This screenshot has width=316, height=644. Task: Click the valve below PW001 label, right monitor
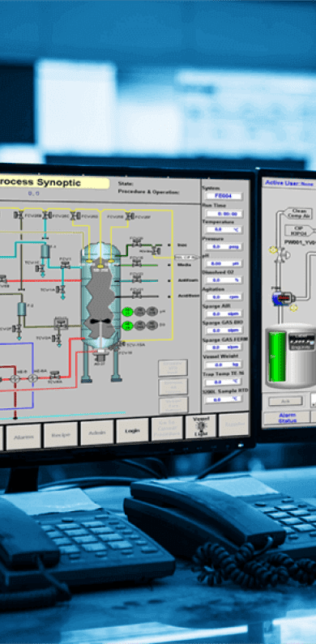click(283, 255)
